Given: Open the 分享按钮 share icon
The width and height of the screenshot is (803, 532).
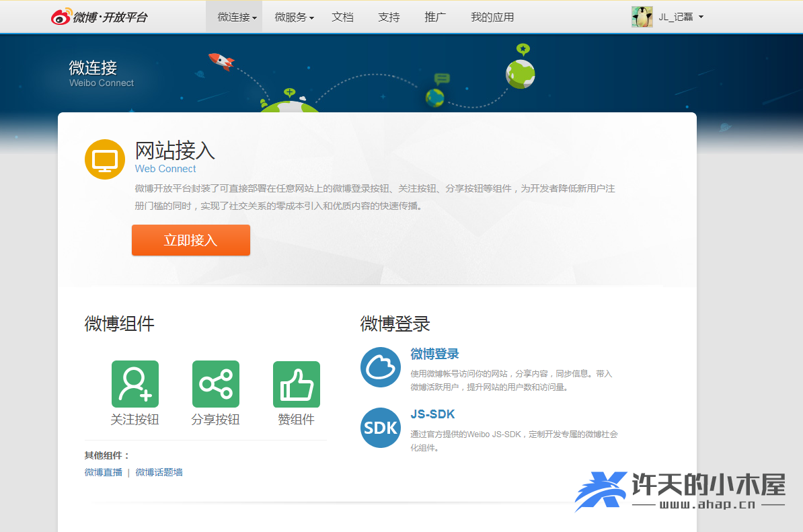Looking at the screenshot, I should point(216,384).
